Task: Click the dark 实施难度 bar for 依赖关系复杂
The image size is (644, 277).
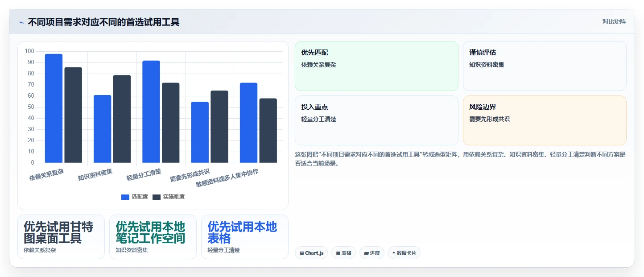Action: tap(73, 115)
